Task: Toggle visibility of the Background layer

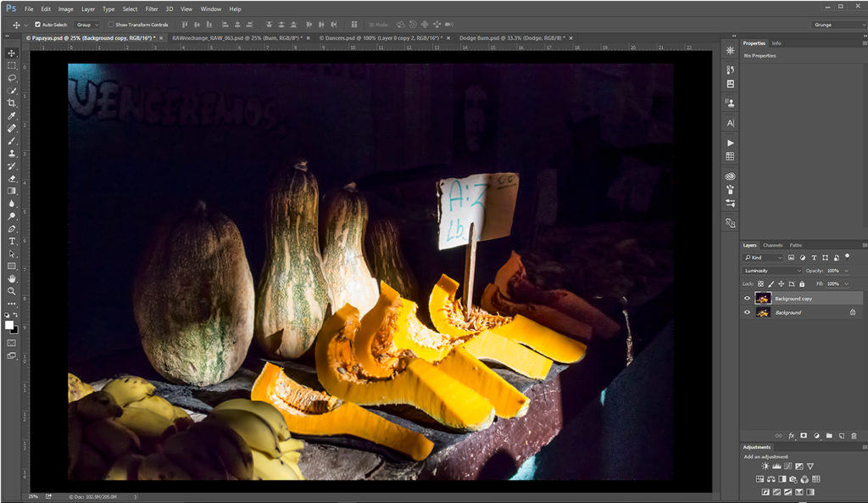Action: point(747,312)
